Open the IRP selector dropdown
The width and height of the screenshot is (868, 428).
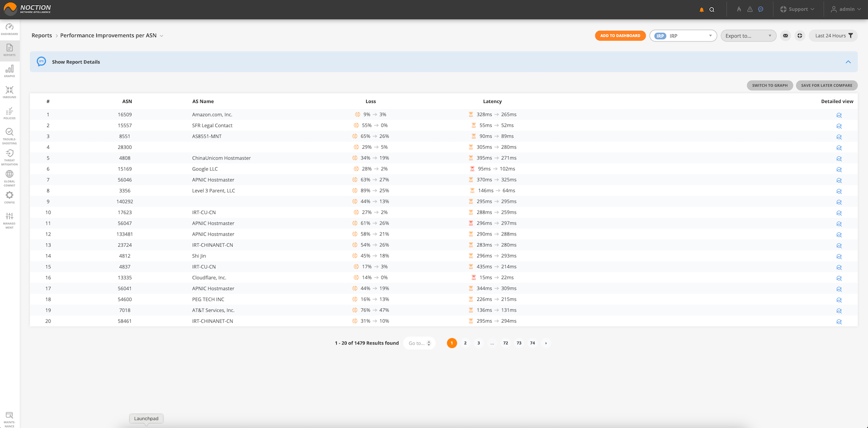683,36
